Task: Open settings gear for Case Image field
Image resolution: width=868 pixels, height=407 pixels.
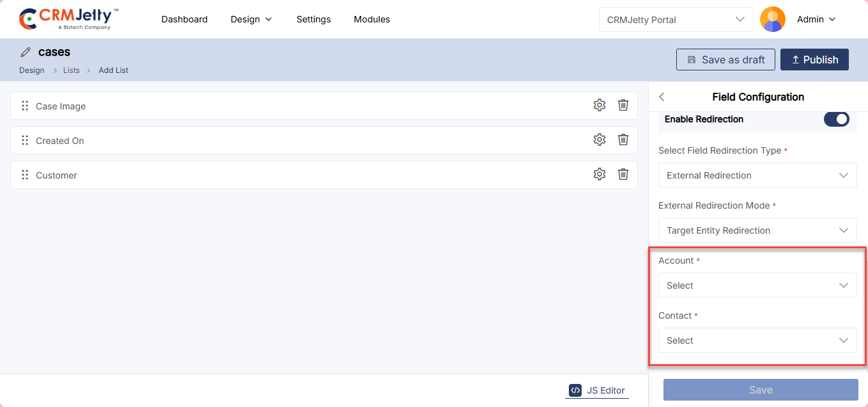Action: [599, 106]
